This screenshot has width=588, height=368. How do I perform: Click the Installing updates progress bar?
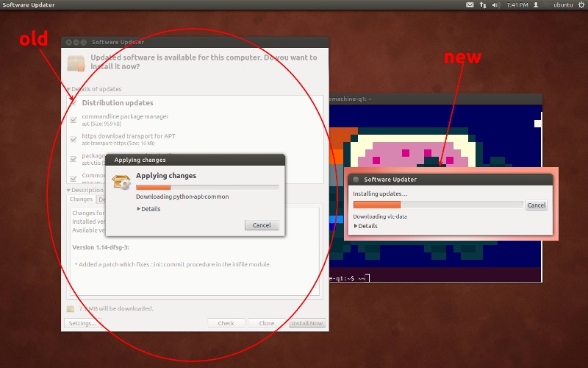pyautogui.click(x=438, y=205)
